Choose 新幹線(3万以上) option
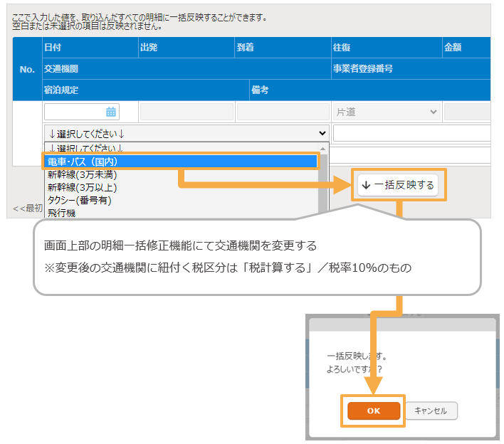 [x=82, y=188]
